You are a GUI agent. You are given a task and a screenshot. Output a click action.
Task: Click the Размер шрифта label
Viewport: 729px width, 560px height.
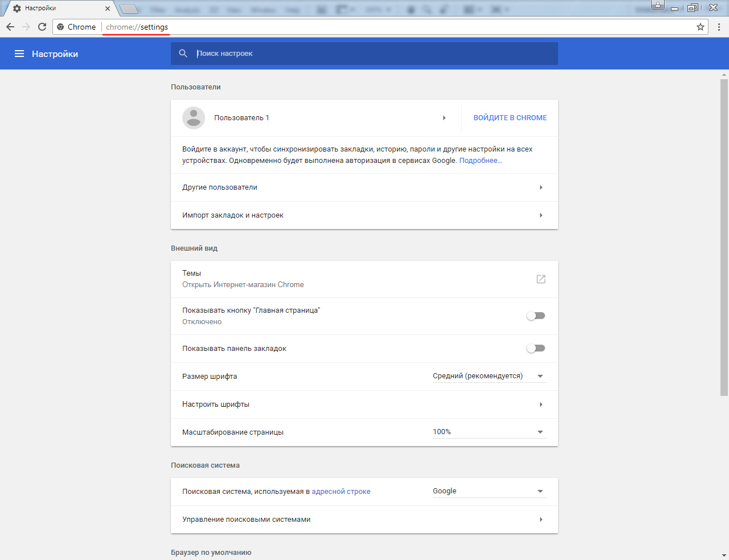click(210, 377)
